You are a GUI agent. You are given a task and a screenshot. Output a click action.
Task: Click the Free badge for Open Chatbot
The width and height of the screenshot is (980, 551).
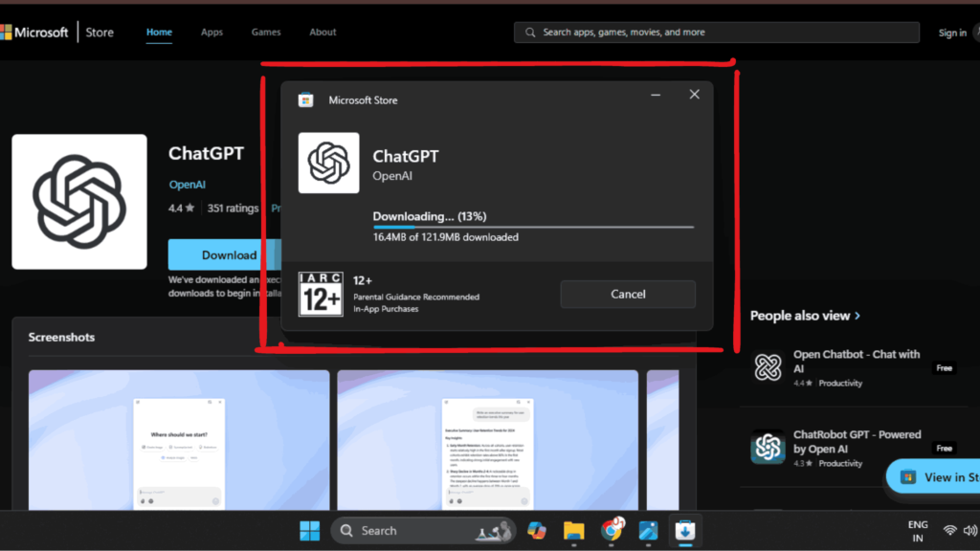(x=945, y=368)
